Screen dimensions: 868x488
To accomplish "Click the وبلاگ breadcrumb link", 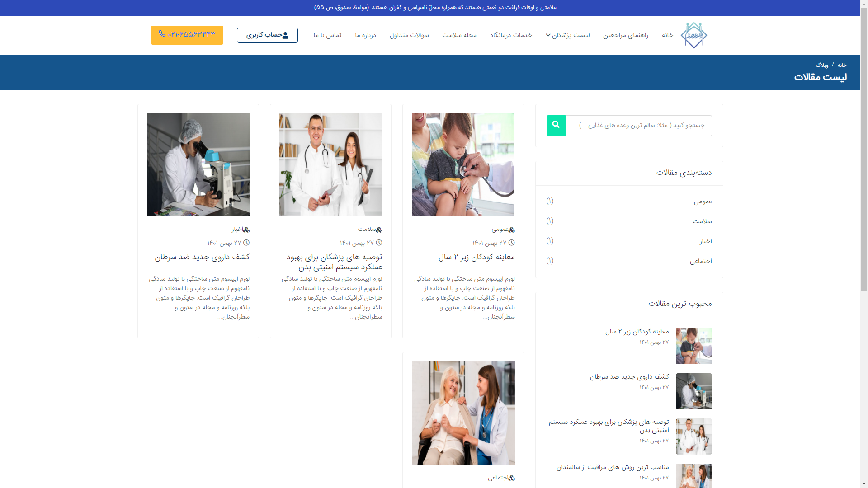I will 822,65.
